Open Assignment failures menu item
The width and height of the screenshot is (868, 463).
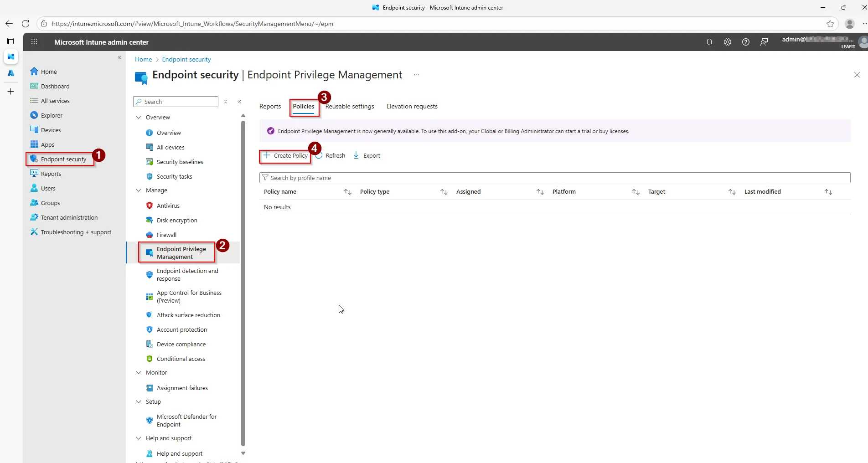tap(182, 388)
